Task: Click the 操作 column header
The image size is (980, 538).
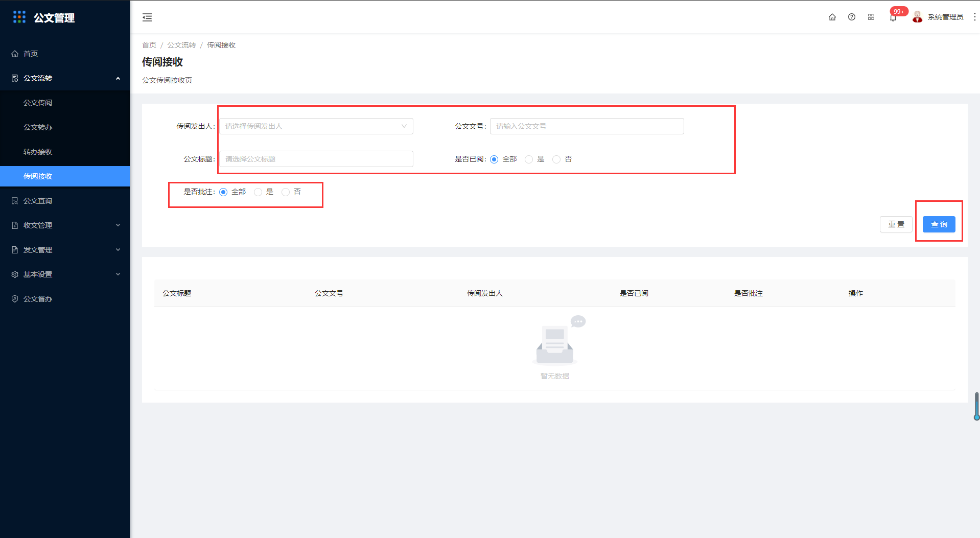Action: click(x=856, y=293)
